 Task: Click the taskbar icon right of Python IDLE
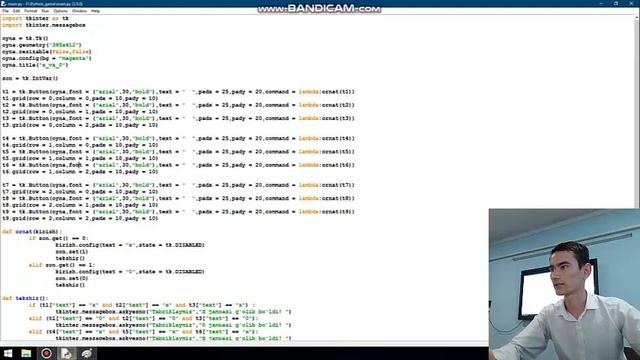point(86,353)
